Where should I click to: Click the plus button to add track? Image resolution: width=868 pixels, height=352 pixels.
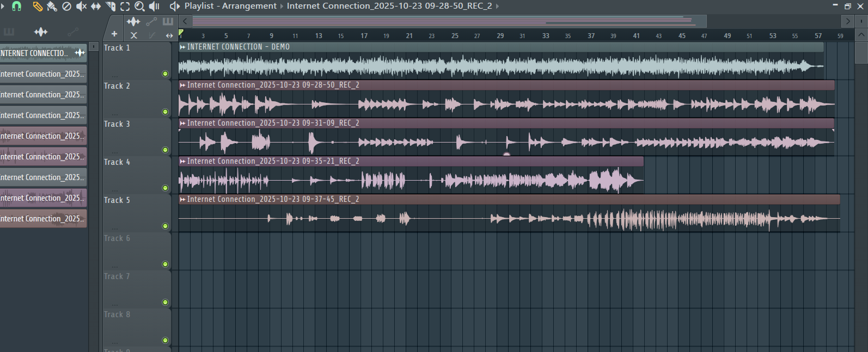(114, 34)
